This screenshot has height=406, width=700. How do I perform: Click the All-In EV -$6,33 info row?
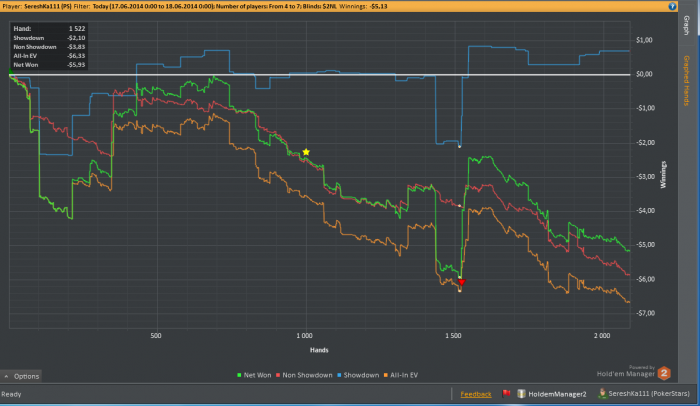coord(49,56)
